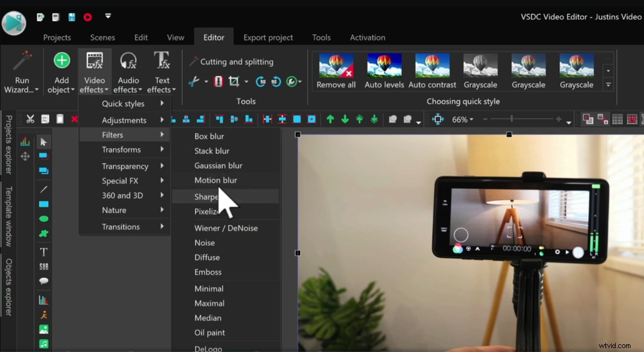This screenshot has width=644, height=352.
Task: Open the Projects explorer side panel
Action: (x=8, y=144)
